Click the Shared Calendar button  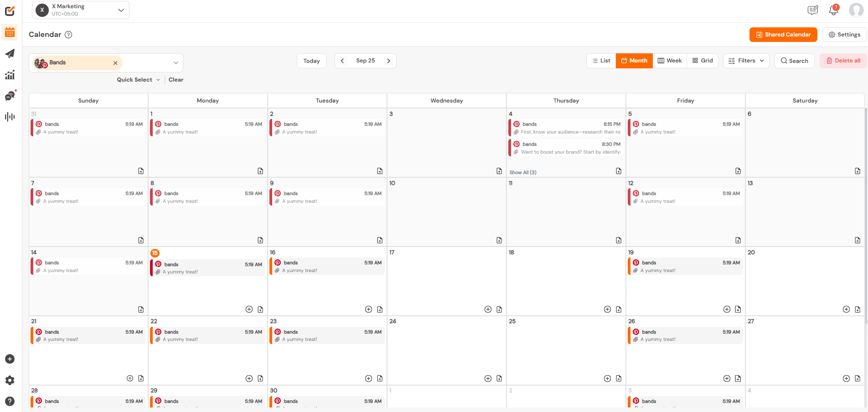(783, 34)
